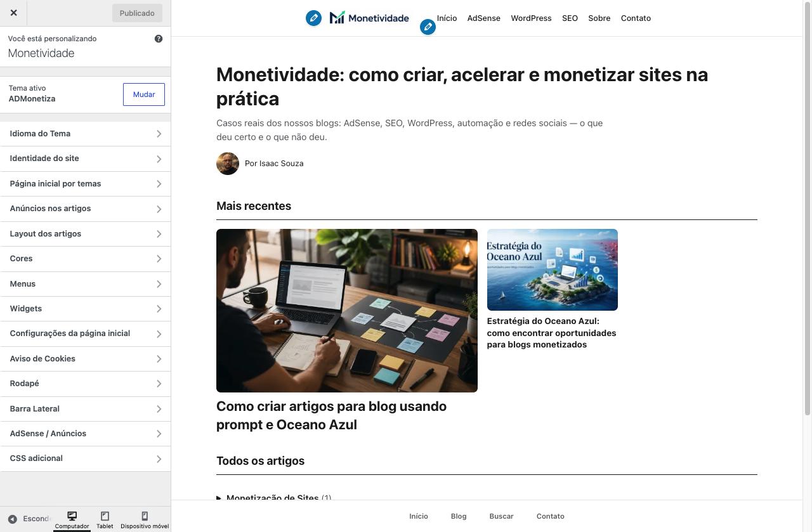Open AdSense in the top menu
The width and height of the screenshot is (812, 532).
point(484,18)
